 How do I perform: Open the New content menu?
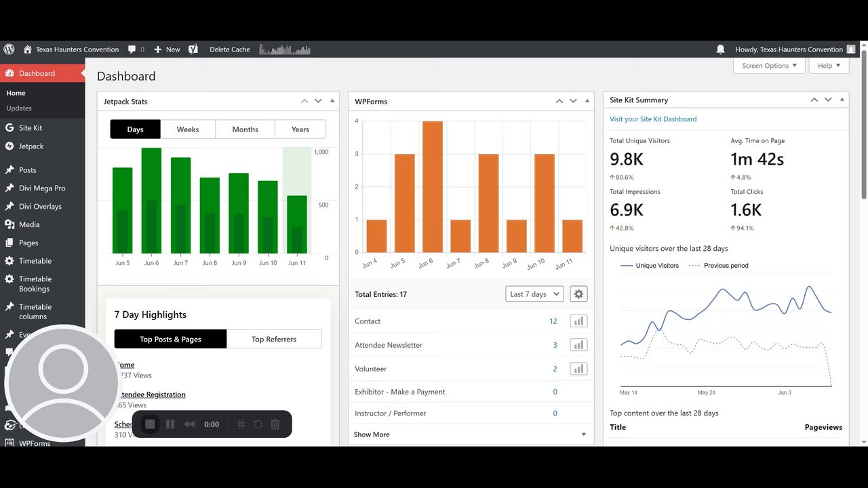(167, 49)
